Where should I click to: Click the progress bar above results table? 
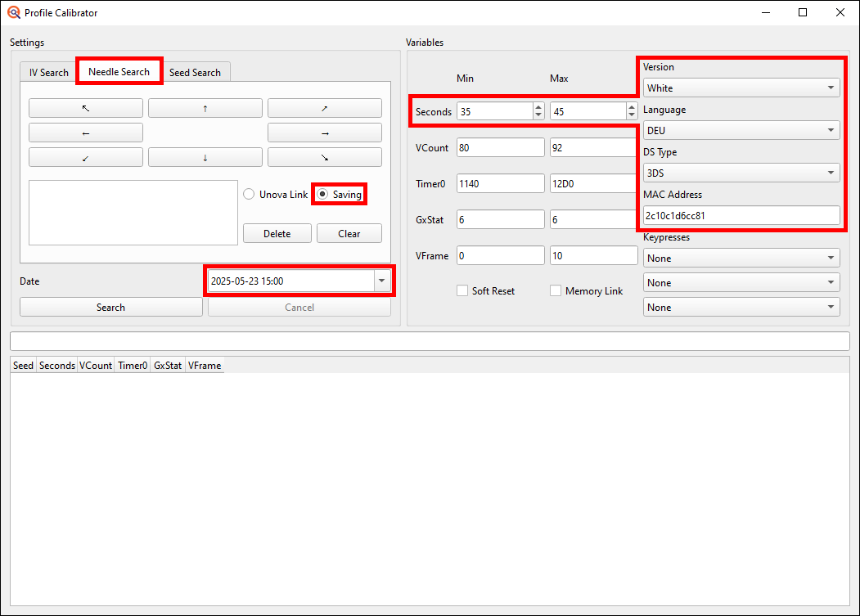click(x=430, y=341)
